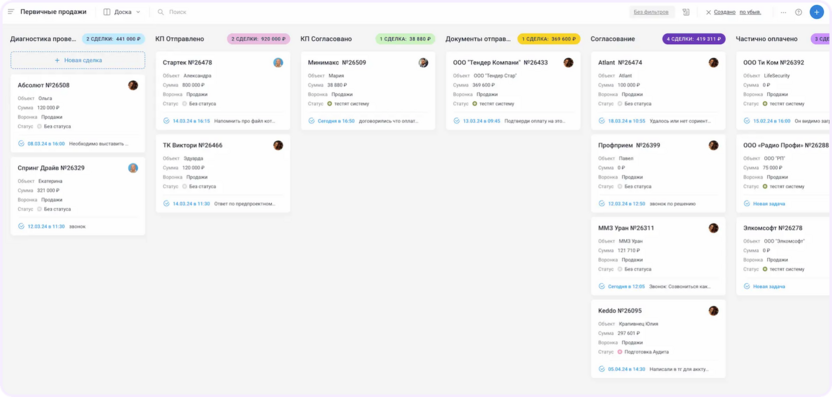Click the yellow 1 сделка: 369 600 ₽ badge
Viewport: 832px width, 397px height.
point(549,39)
